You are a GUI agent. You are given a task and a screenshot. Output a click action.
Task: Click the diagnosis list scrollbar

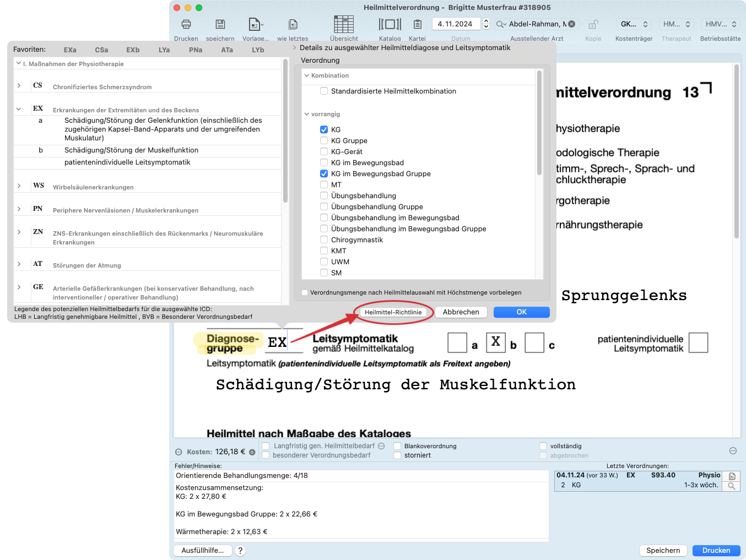[x=285, y=131]
